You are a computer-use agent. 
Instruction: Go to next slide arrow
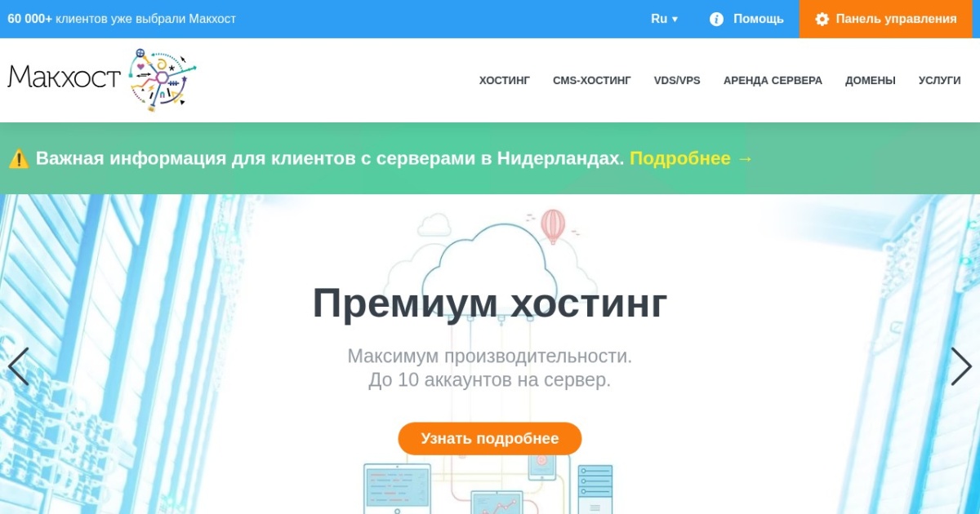(x=961, y=366)
